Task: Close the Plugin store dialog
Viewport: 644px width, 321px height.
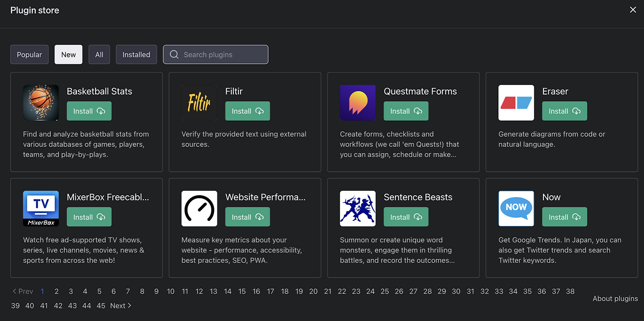Action: 633,10
